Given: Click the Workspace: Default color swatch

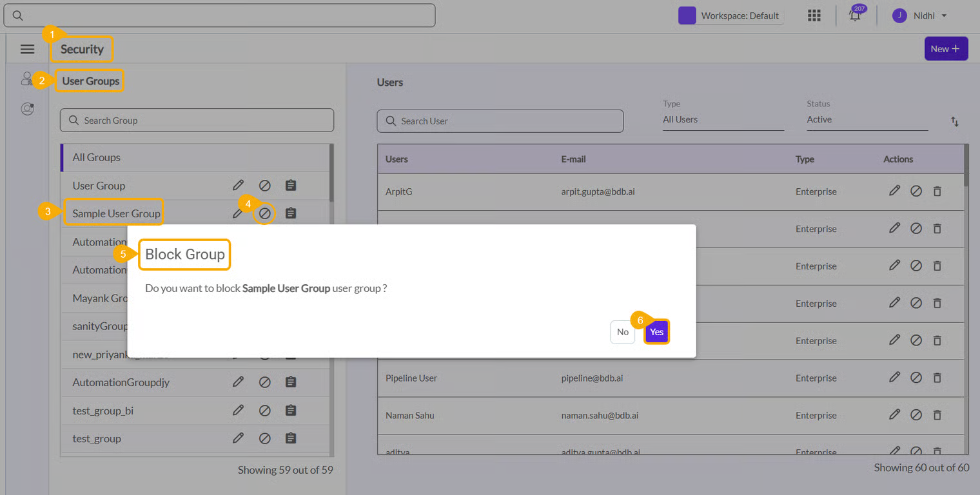Looking at the screenshot, I should [x=687, y=15].
